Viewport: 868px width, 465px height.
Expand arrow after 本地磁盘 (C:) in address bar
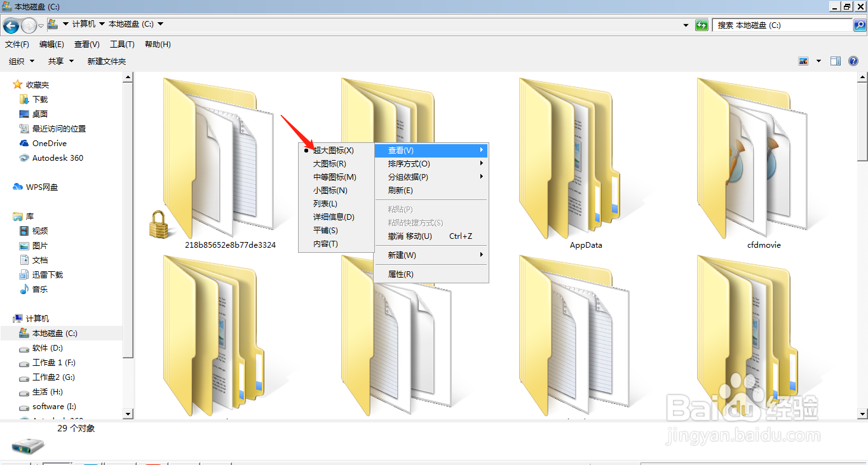tap(160, 24)
